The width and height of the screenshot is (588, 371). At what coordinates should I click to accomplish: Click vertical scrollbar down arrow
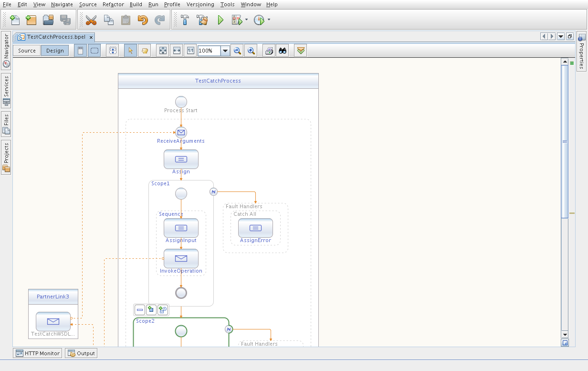(x=565, y=334)
